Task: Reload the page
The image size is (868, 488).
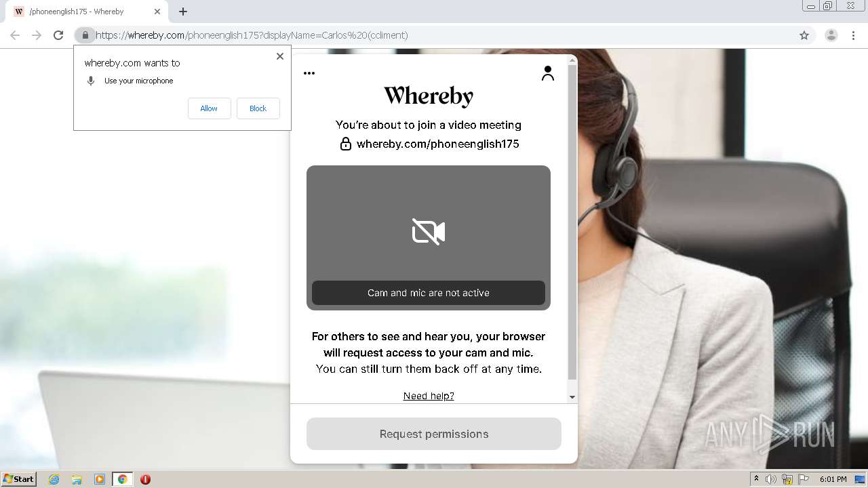Action: coord(58,35)
